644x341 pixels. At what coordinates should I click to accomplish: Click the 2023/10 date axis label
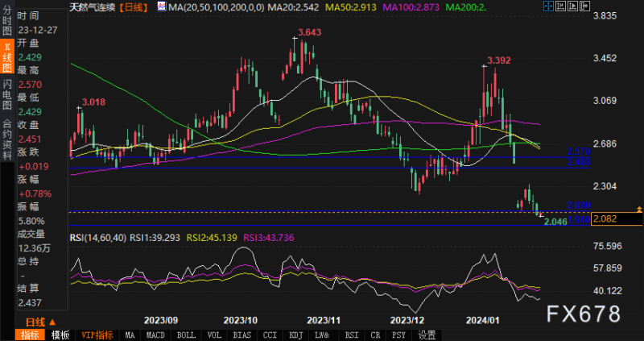coord(240,320)
